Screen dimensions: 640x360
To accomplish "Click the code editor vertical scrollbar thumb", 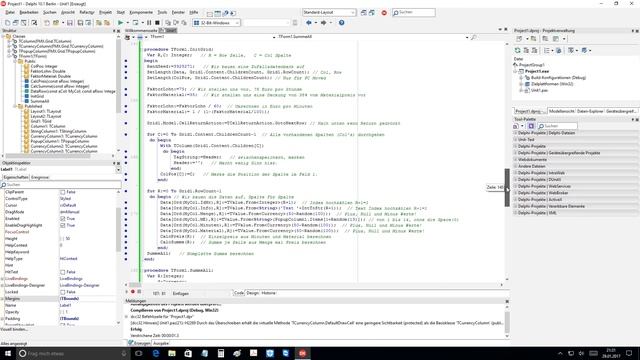I will point(507,188).
